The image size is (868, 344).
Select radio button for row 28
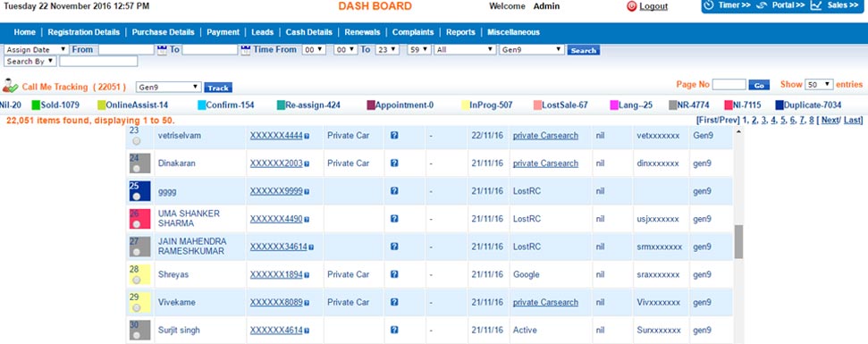click(136, 280)
